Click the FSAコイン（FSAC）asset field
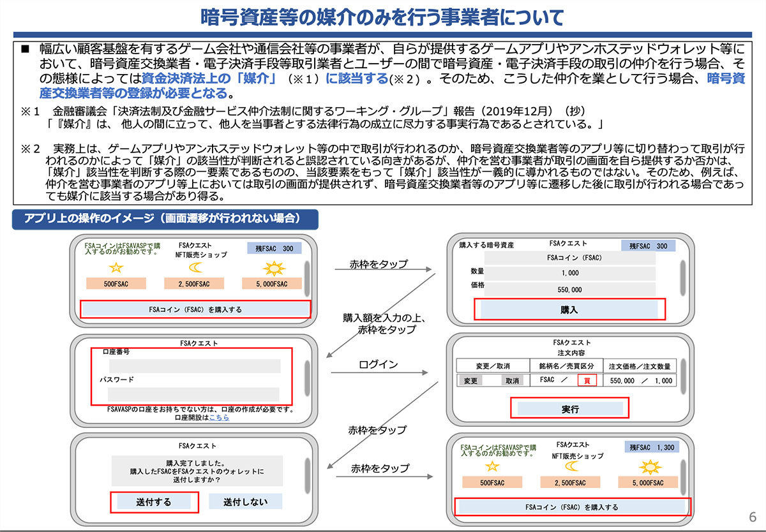This screenshot has height=532, width=766. [570, 258]
